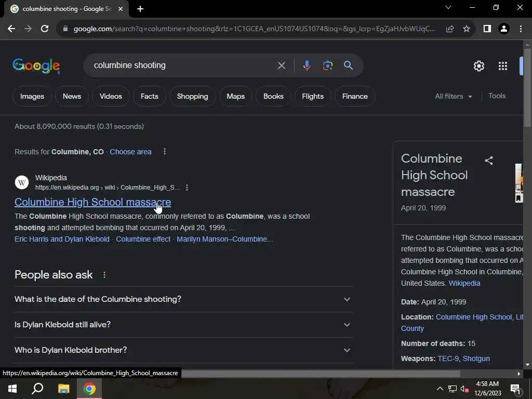Open the Chrome side panel icon
Viewport: 532px width, 399px height.
coord(487,29)
